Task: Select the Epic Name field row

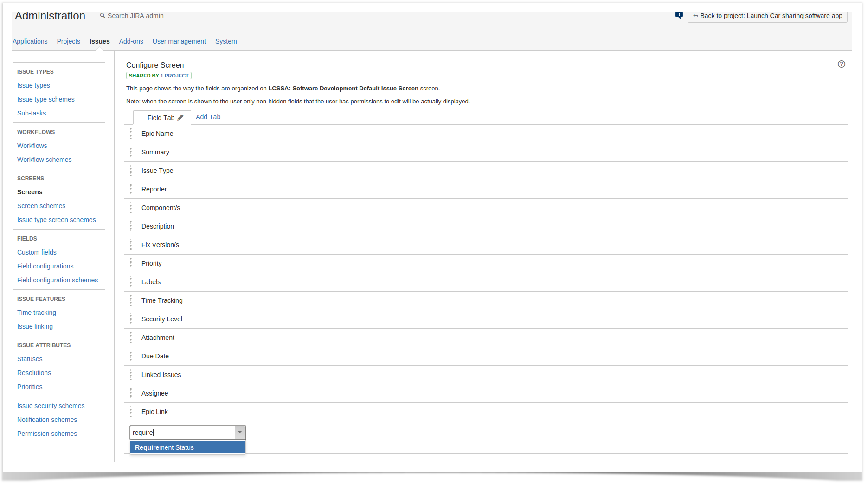Action: point(486,134)
